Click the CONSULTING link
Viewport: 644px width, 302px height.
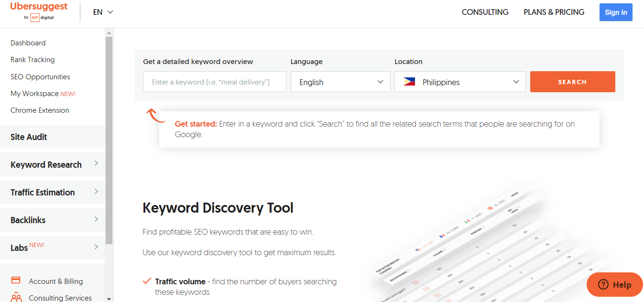[485, 12]
